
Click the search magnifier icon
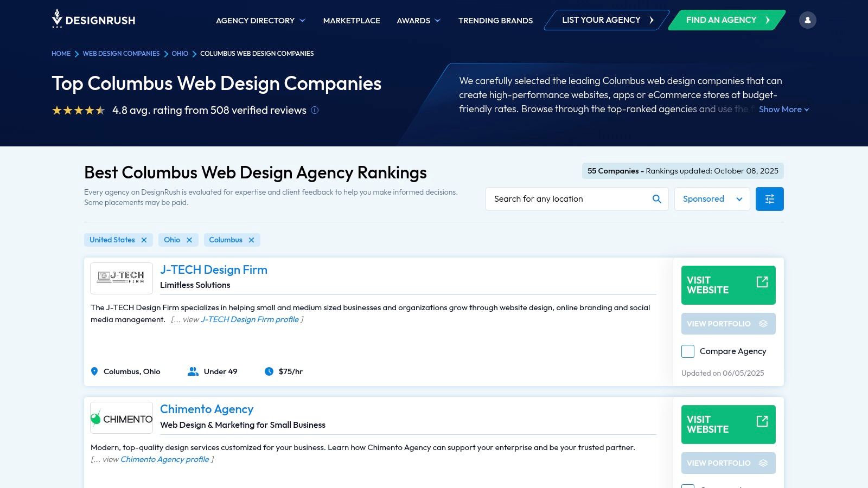(656, 199)
